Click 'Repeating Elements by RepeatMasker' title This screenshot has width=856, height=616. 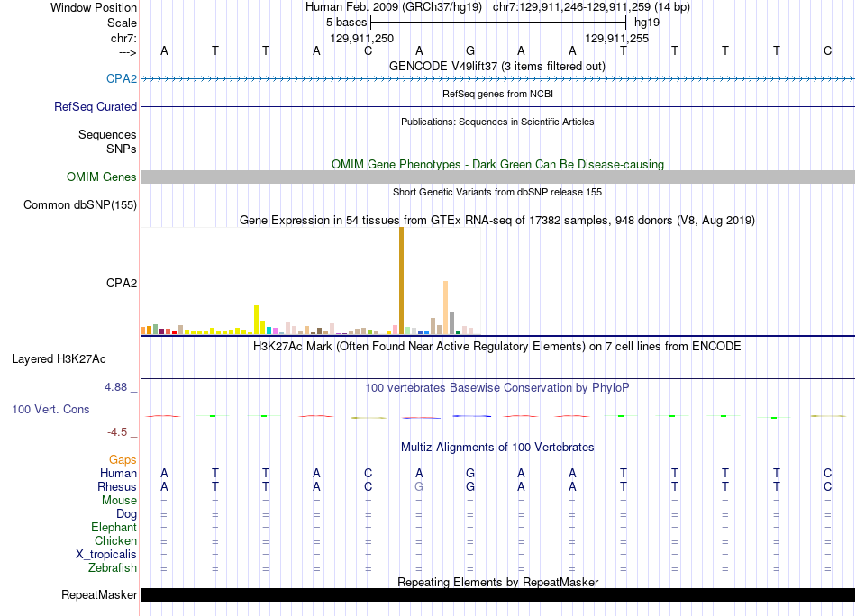pos(498,582)
